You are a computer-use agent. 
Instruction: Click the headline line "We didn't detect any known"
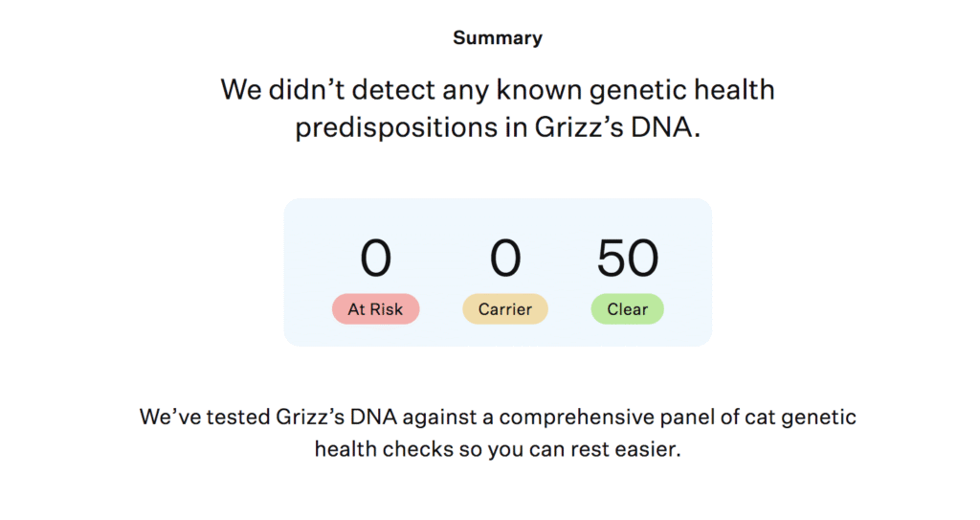click(403, 90)
